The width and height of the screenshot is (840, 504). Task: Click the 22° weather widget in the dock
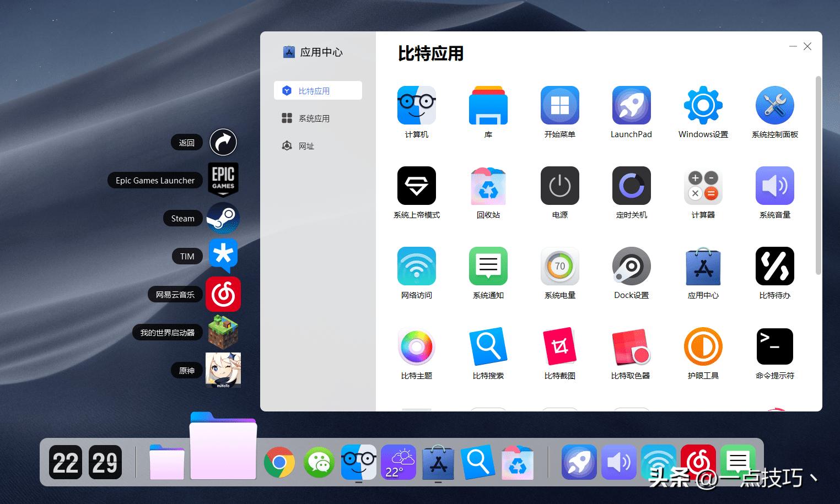click(398, 462)
